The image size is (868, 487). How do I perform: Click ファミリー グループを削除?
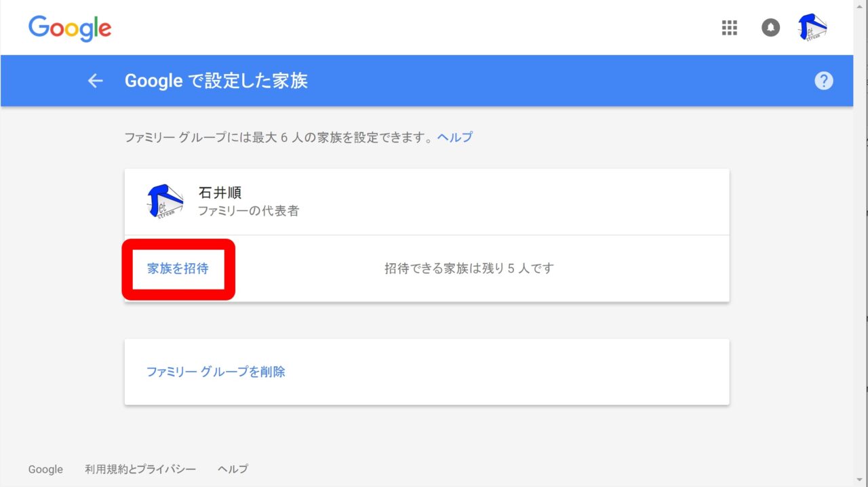pos(216,372)
